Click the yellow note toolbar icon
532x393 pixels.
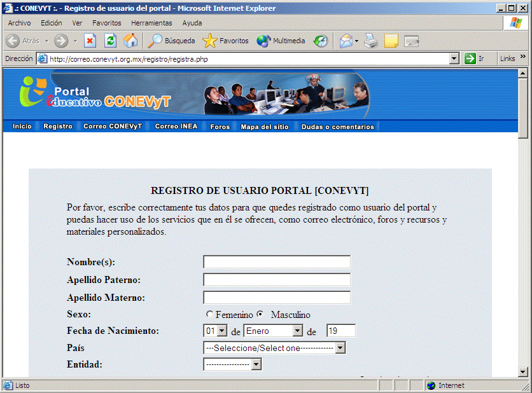pyautogui.click(x=391, y=41)
